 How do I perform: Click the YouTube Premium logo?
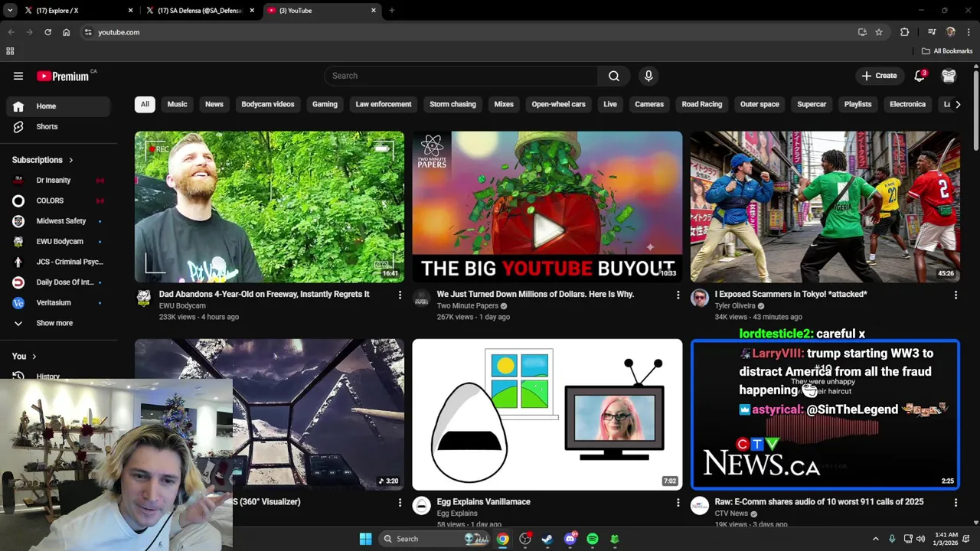63,76
